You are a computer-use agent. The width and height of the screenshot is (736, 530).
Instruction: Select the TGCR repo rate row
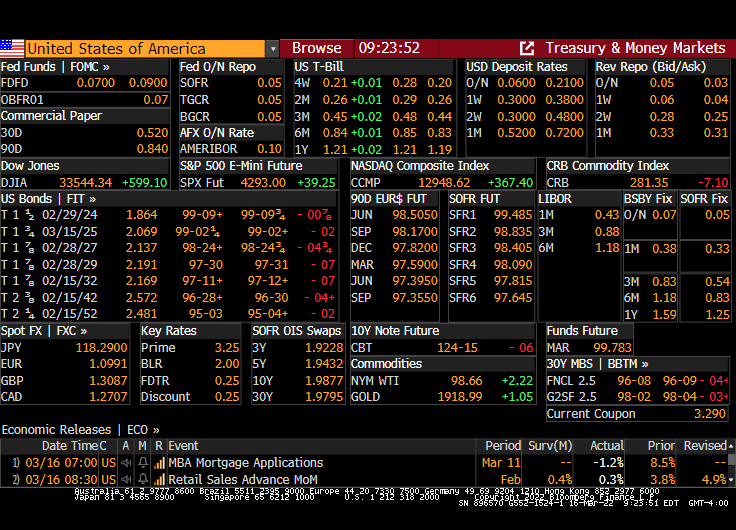(x=231, y=100)
